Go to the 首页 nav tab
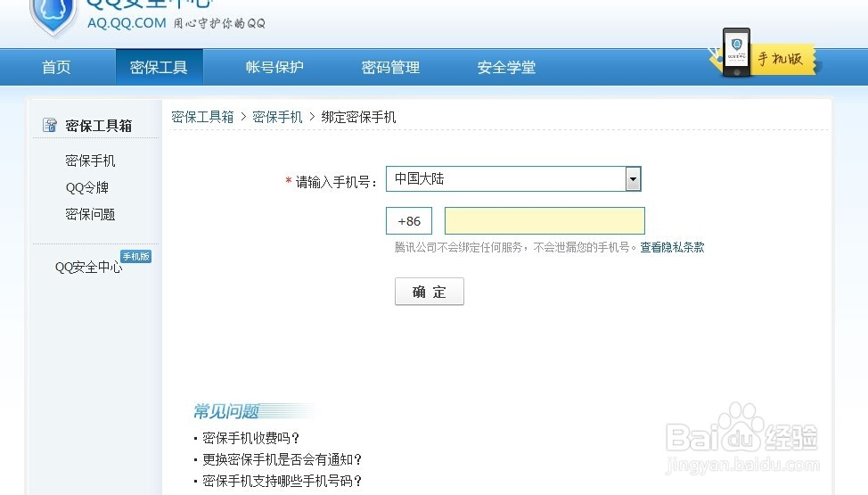868x495 pixels. point(56,67)
